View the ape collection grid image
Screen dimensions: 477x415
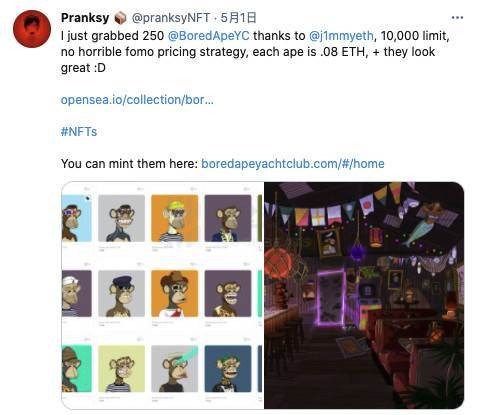click(x=163, y=295)
